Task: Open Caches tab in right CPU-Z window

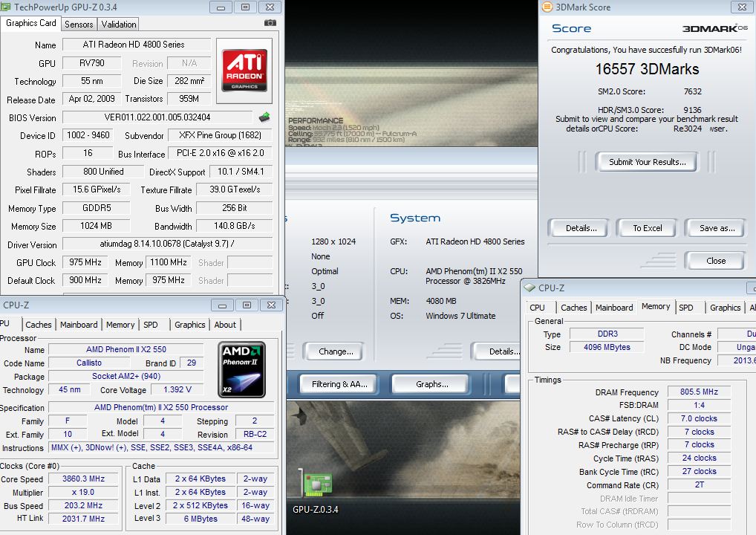Action: point(574,308)
